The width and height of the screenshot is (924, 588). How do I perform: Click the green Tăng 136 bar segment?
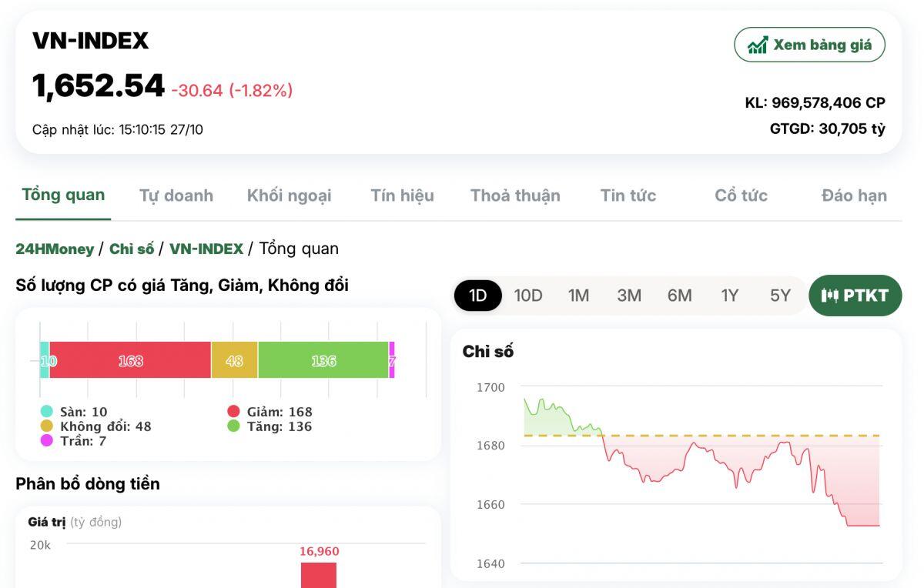(323, 360)
